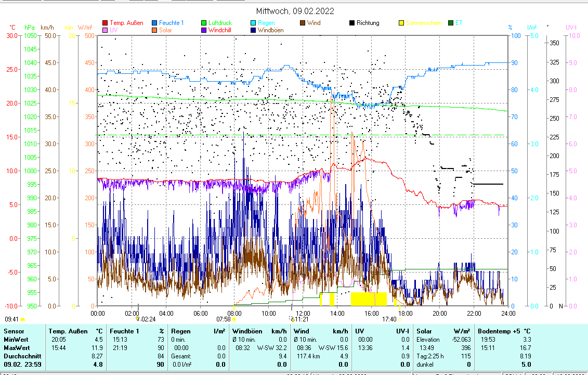Click the yellow Sonnenschein legend square
The image size is (588, 375).
401,23
